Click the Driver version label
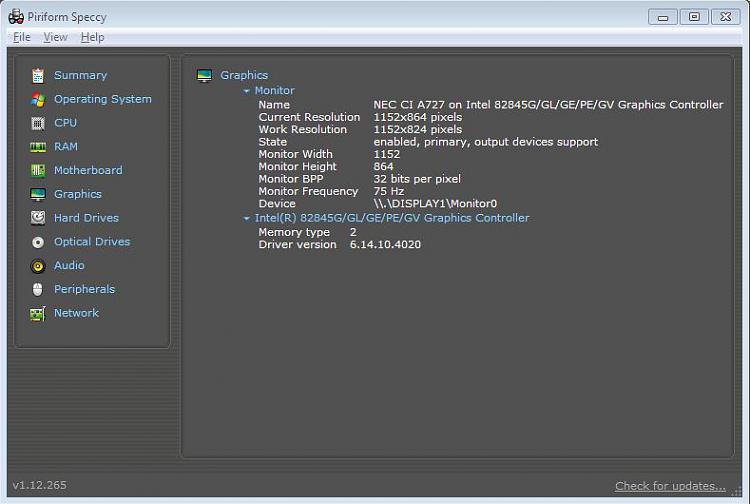750x504 pixels. coord(297,245)
